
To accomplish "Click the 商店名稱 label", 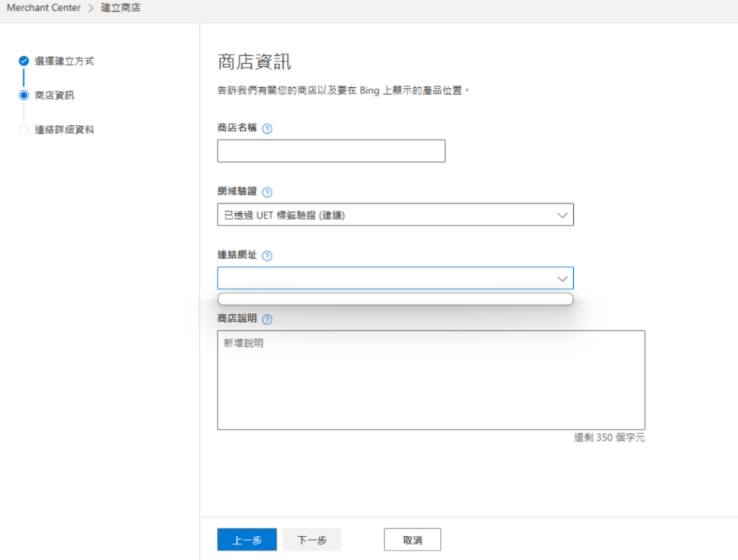I will 236,128.
